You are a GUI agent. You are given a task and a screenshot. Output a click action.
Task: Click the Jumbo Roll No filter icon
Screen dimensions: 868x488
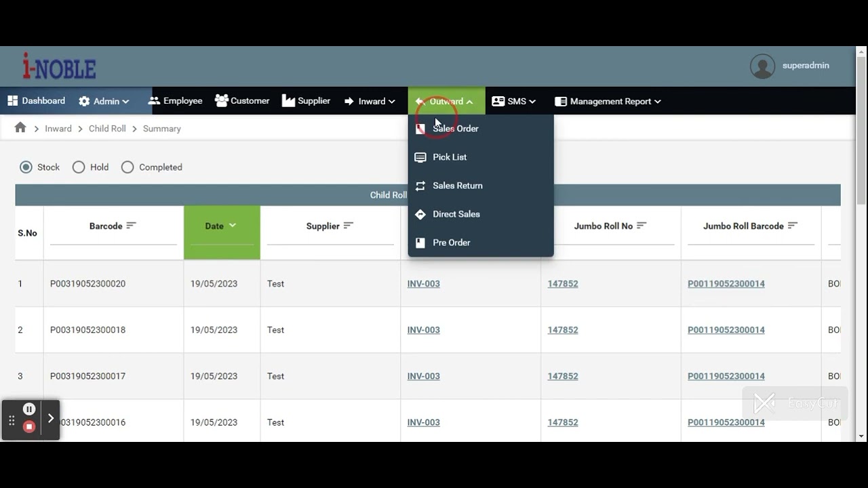[x=642, y=226]
